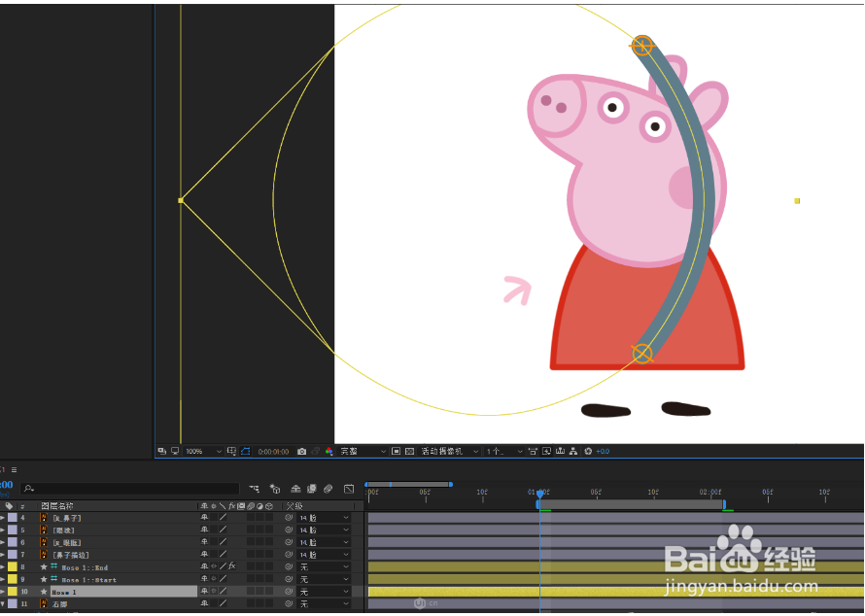Viewport: 865px width, 616px height.
Task: Click the Hose 1 layer name field
Action: click(x=124, y=592)
